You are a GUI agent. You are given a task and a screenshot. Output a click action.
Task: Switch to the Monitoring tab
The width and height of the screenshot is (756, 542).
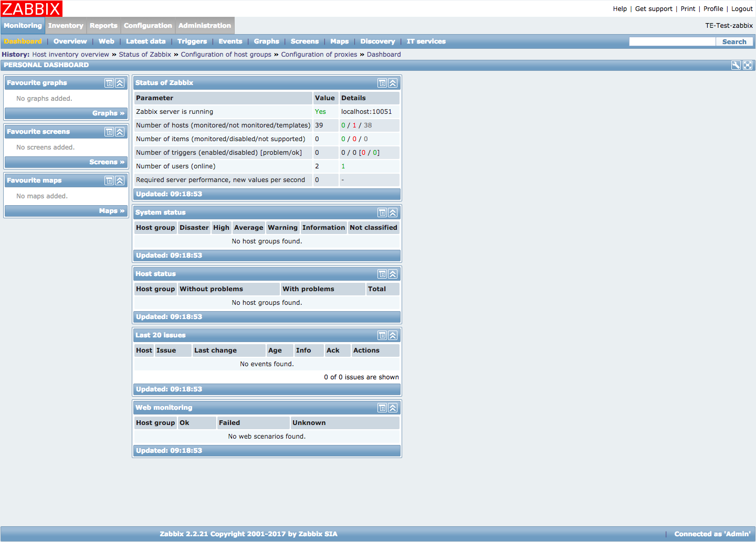[23, 26]
